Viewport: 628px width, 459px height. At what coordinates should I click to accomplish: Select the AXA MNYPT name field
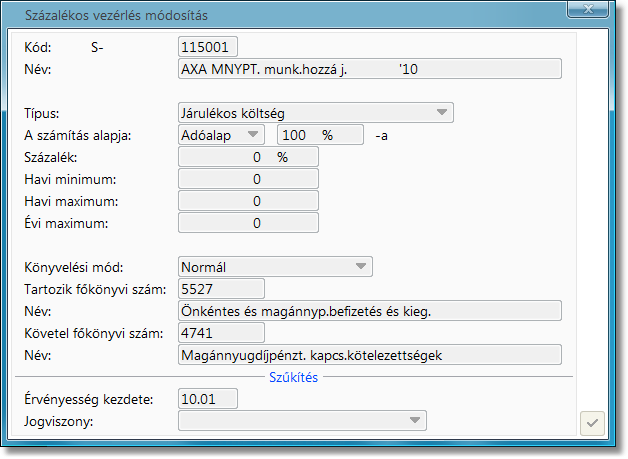tap(369, 69)
